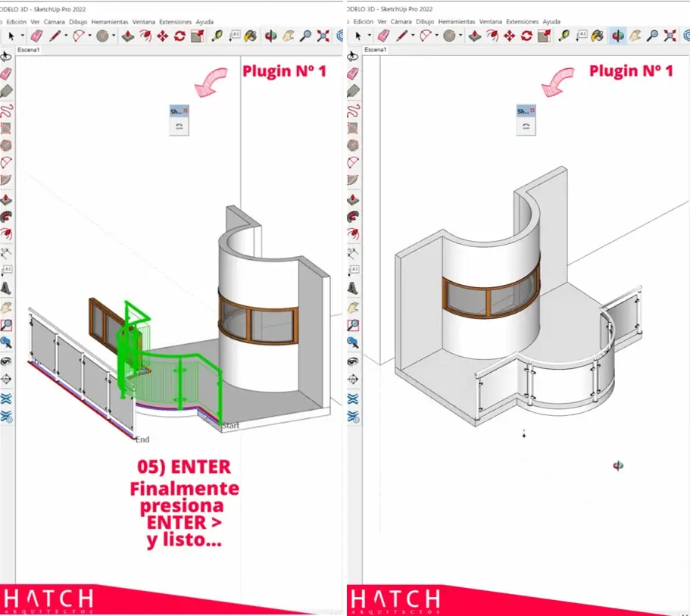Viewport: 690px width, 616px height.
Task: Activate the Move tool in left window's top toolbar
Action: [162, 36]
